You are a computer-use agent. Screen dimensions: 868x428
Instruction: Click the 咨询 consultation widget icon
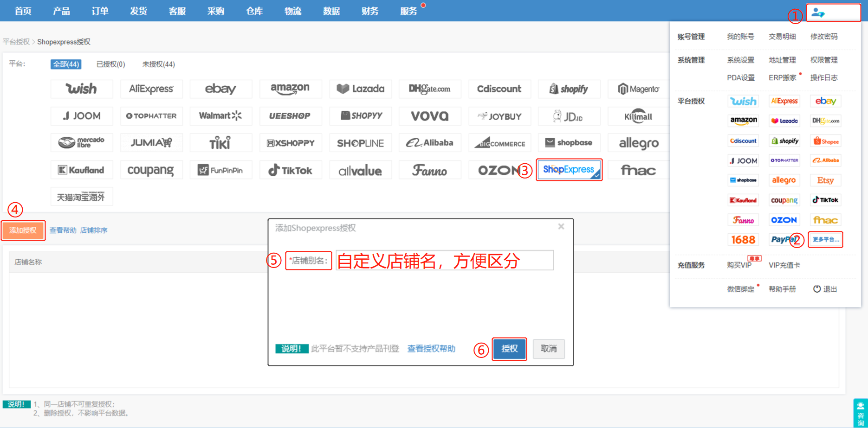tap(861, 413)
